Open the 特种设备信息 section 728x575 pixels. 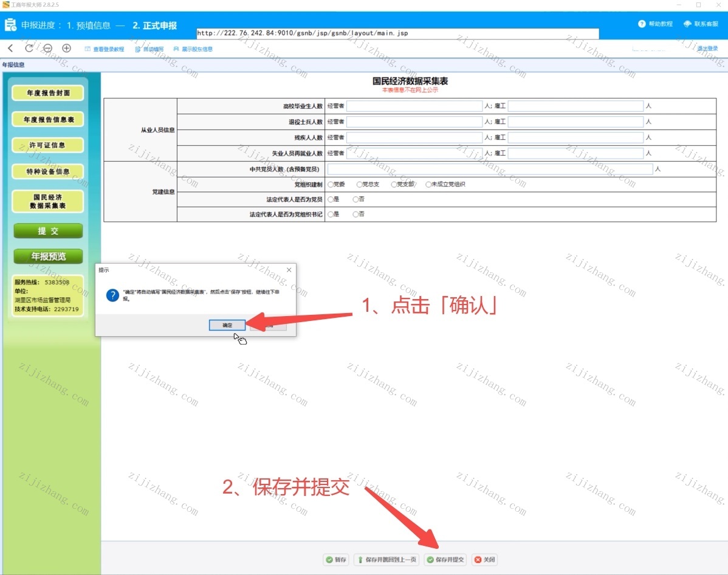click(x=48, y=171)
